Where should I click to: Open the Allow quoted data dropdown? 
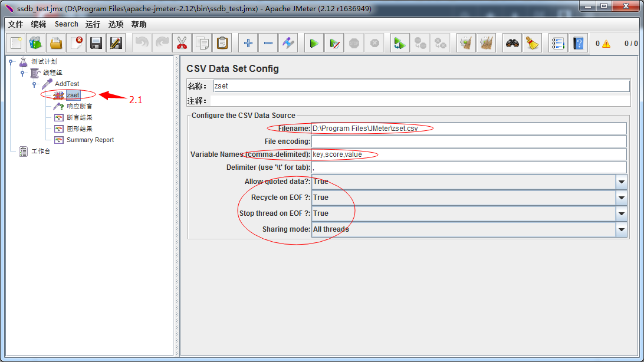click(622, 182)
